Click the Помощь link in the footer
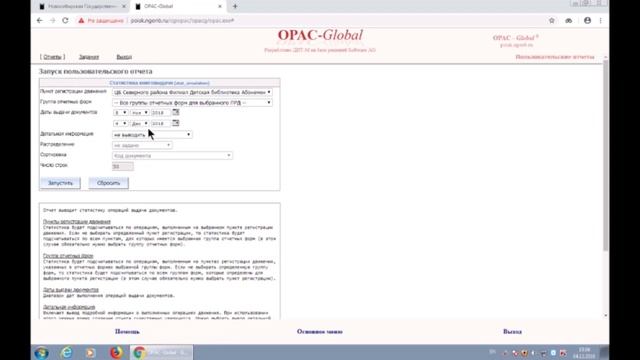Viewport: 640px width, 360px height. tap(127, 331)
